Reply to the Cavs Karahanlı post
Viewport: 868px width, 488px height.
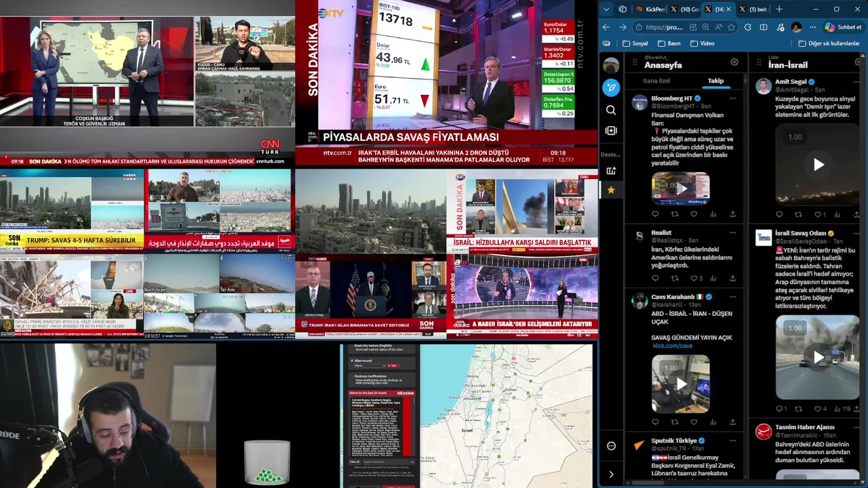pos(655,422)
